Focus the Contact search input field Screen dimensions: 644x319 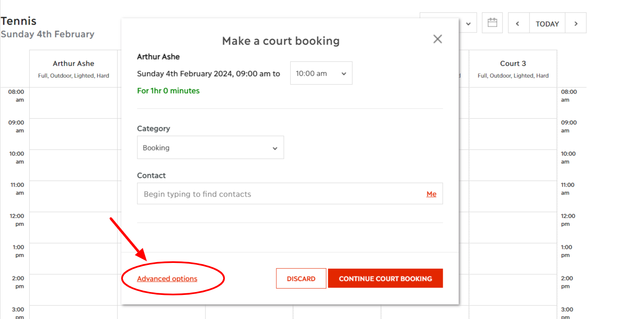click(290, 194)
